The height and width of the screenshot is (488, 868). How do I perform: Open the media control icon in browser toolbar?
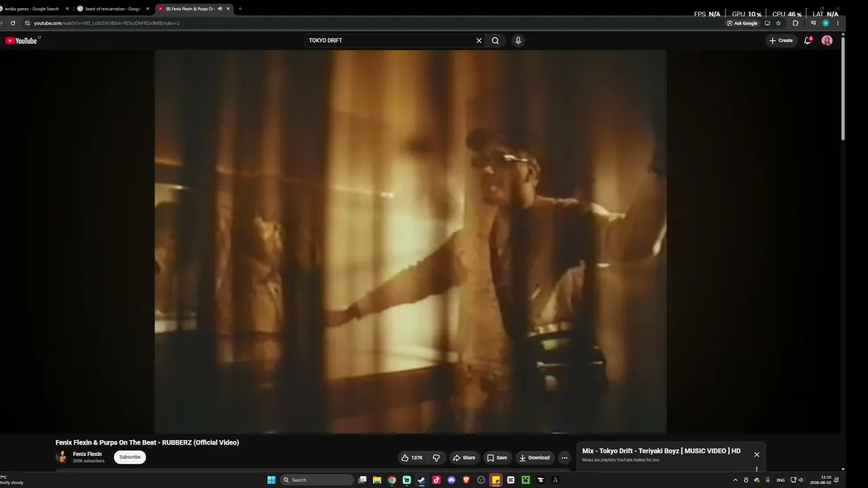point(814,23)
